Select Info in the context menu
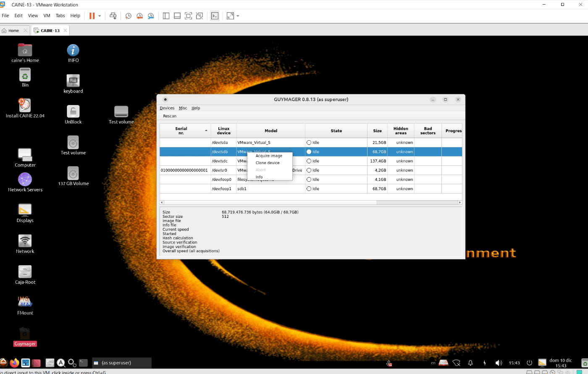 [259, 177]
